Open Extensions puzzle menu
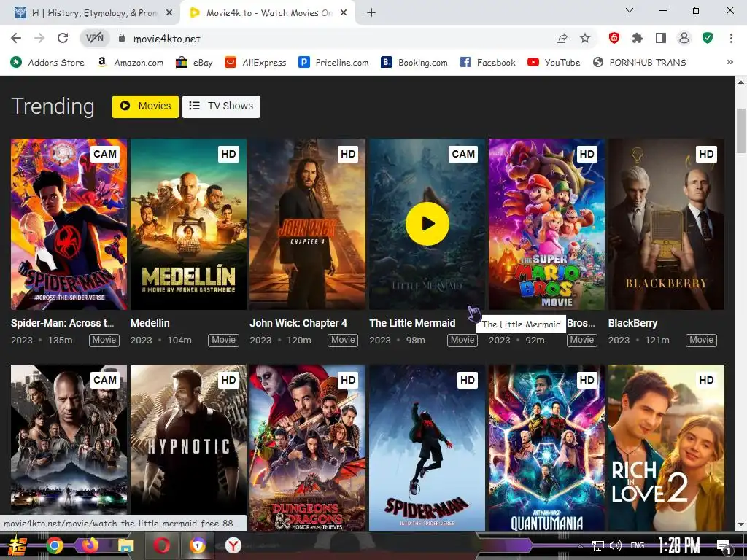The width and height of the screenshot is (747, 560). coord(638,38)
